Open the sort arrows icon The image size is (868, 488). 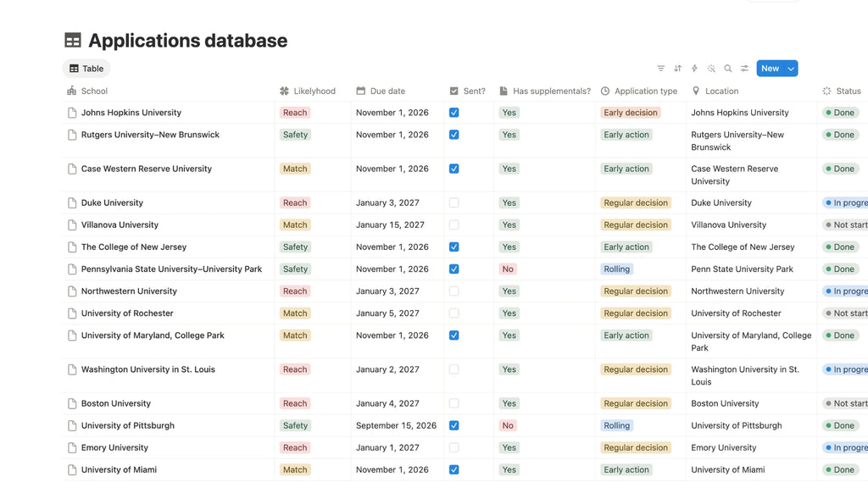[x=677, y=69]
